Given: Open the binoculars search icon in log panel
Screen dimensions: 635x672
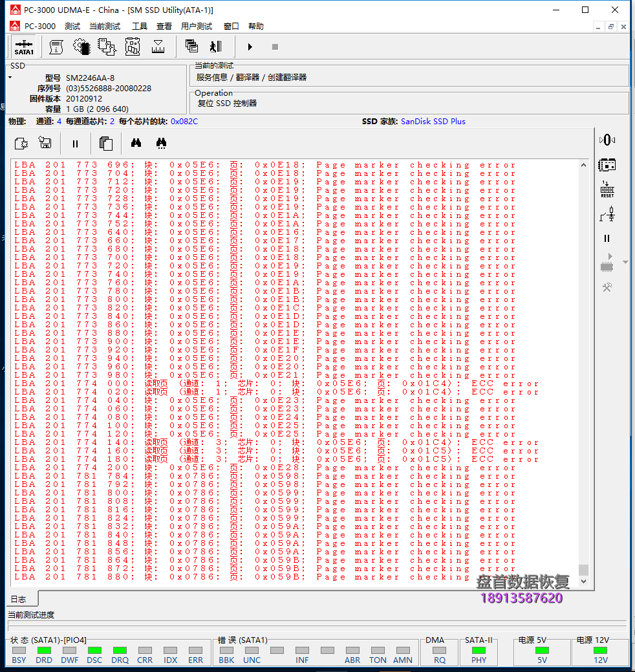Looking at the screenshot, I should click(135, 143).
